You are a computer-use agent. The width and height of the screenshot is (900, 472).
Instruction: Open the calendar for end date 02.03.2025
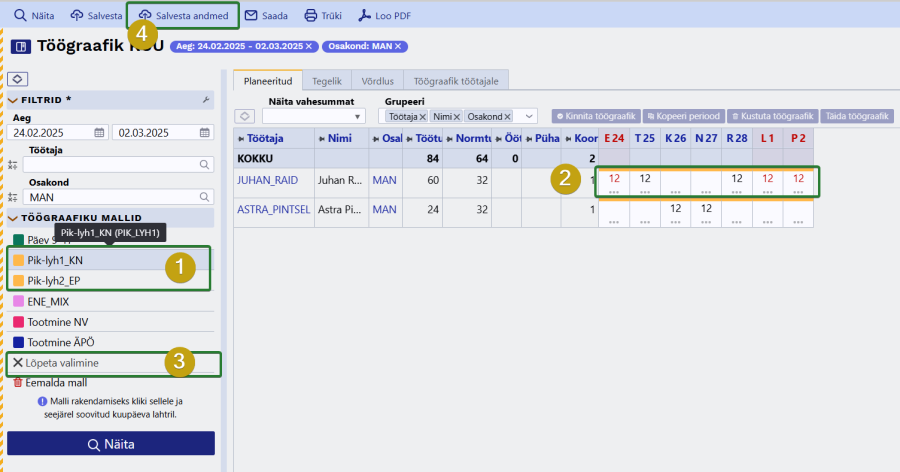[204, 133]
